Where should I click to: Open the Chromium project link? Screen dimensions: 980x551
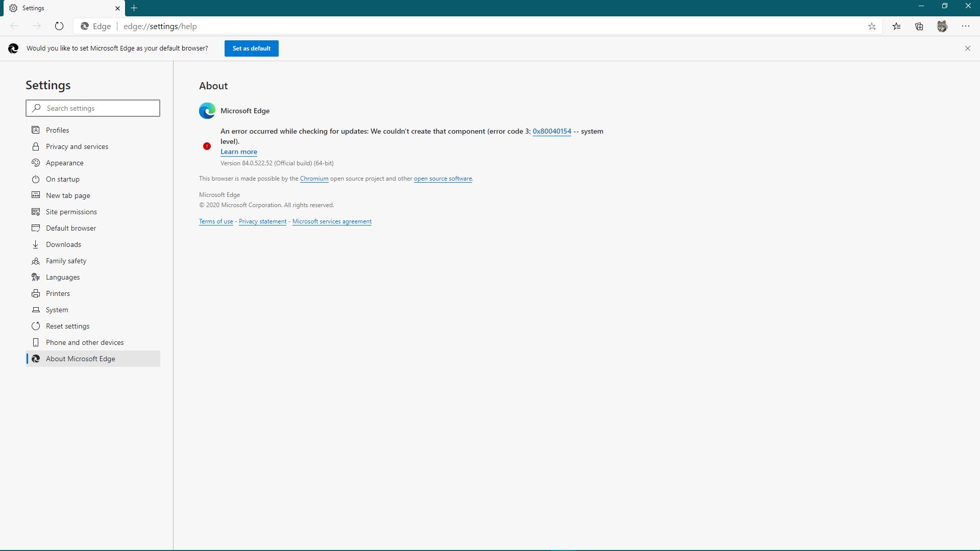(314, 179)
